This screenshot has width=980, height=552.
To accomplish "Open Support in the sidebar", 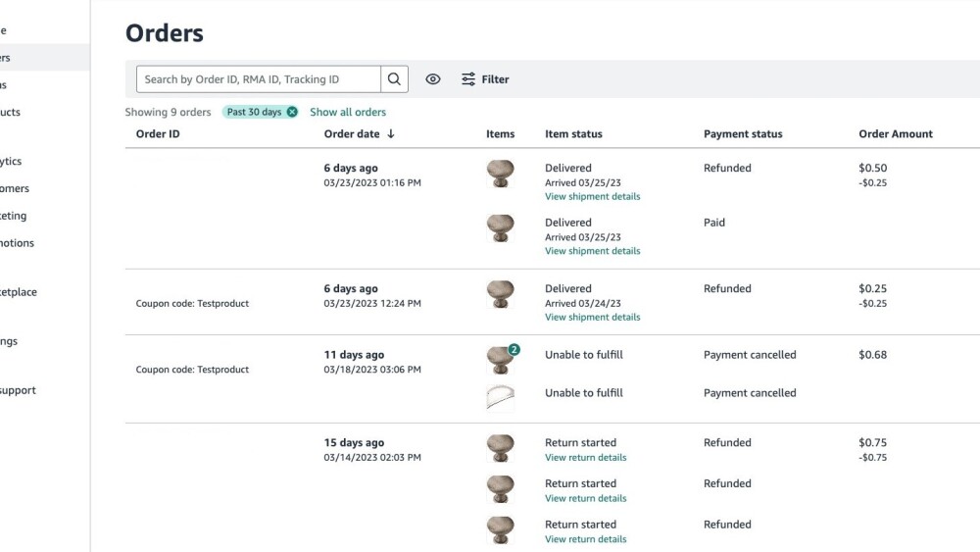I will click(x=18, y=390).
